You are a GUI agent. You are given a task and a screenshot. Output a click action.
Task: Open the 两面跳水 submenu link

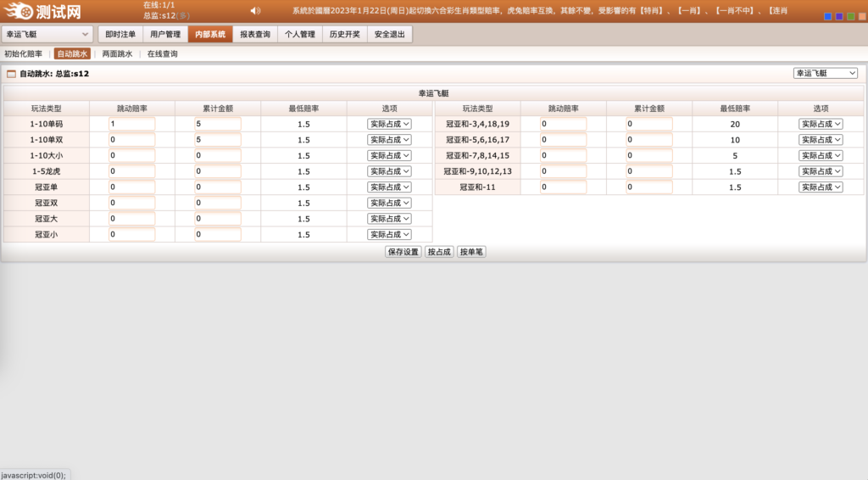[117, 53]
